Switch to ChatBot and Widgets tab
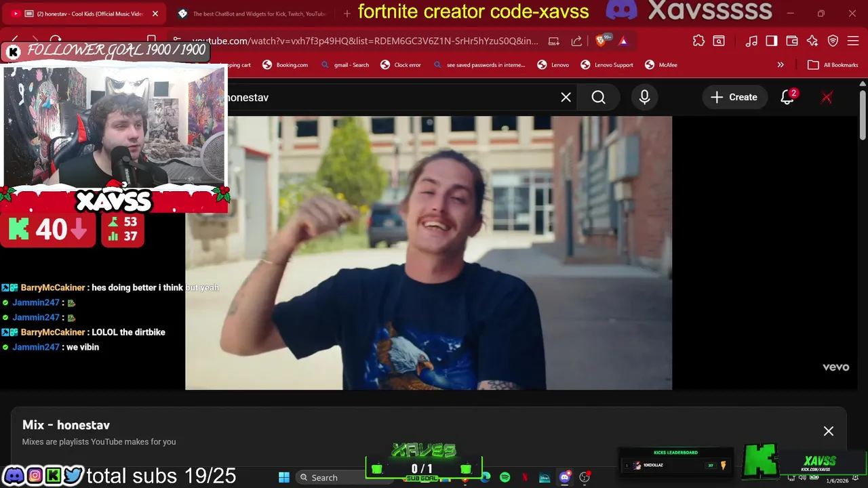This screenshot has height=488, width=868. click(x=251, y=14)
